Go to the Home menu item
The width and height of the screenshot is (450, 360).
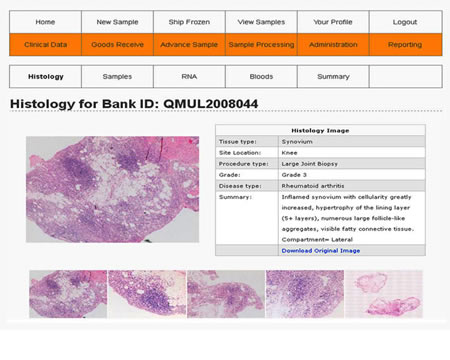point(45,22)
